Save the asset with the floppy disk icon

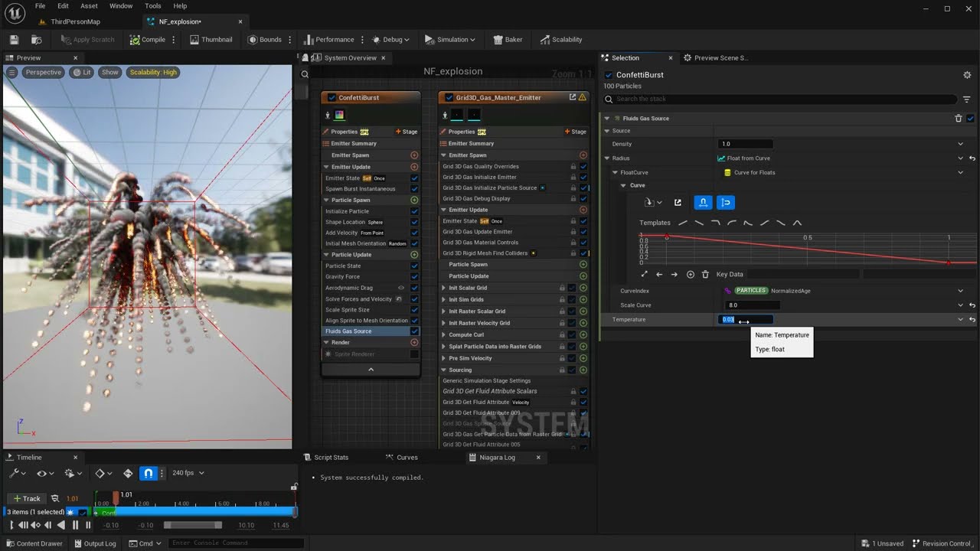(x=14, y=40)
